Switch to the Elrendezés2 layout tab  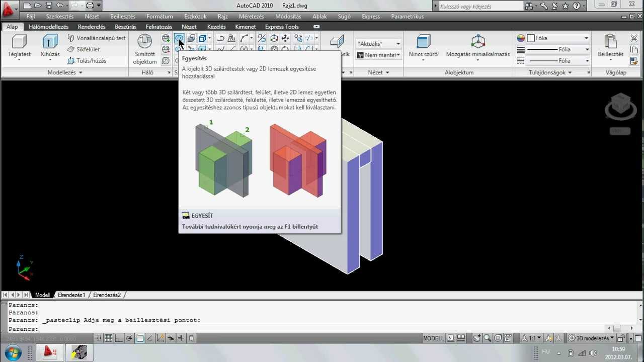click(x=107, y=295)
